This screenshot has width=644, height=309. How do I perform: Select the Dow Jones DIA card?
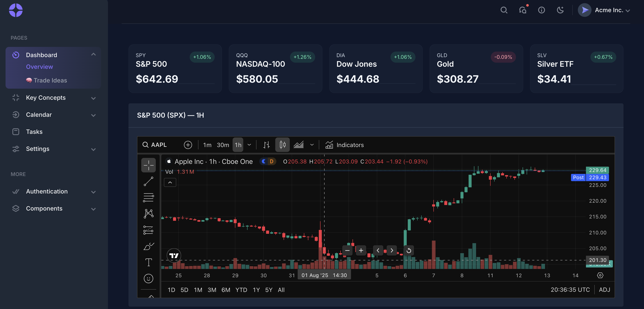376,69
